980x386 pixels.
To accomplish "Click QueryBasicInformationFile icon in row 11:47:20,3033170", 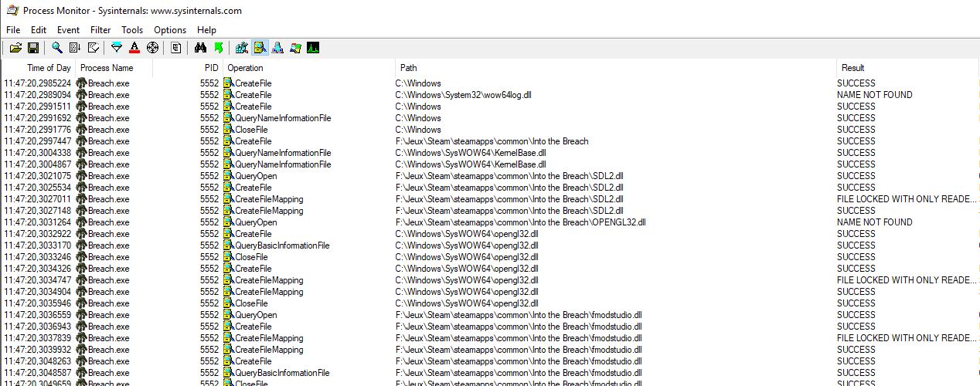I will [229, 245].
